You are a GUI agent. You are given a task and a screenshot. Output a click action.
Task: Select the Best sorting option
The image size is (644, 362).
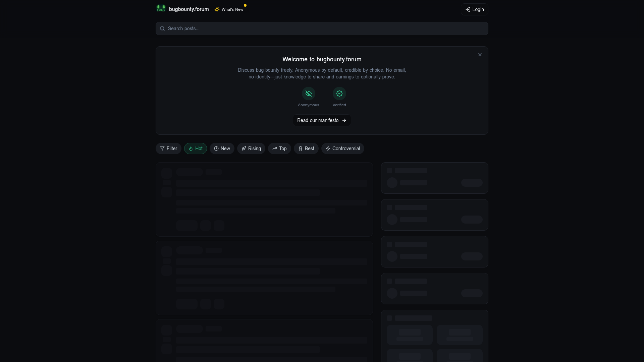tap(306, 148)
